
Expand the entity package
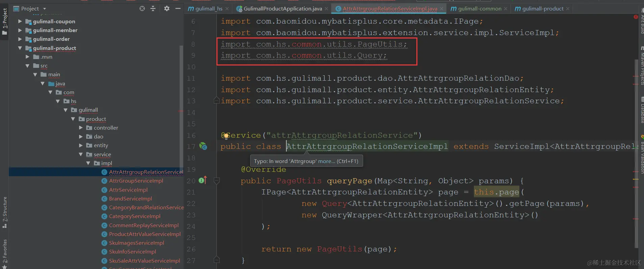[x=81, y=145]
